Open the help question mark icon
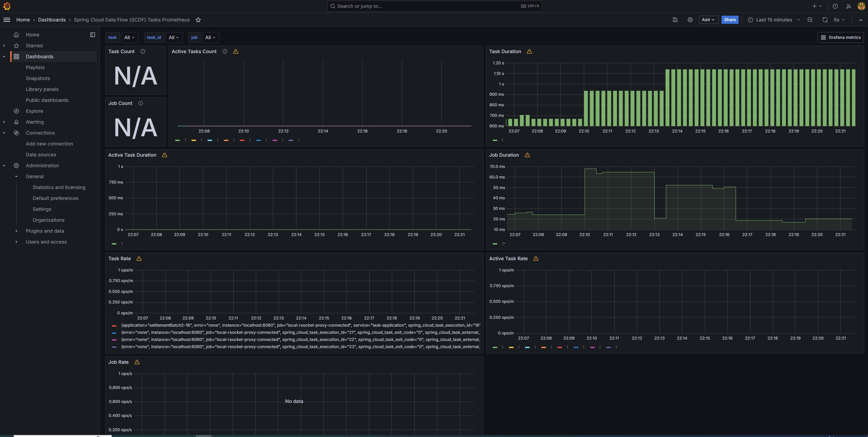The width and height of the screenshot is (868, 437). click(835, 6)
